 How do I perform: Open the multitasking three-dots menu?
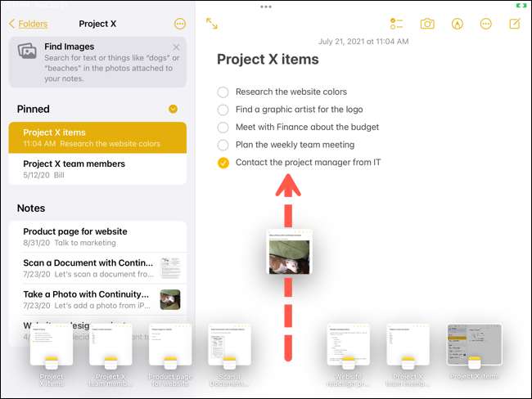tap(266, 7)
